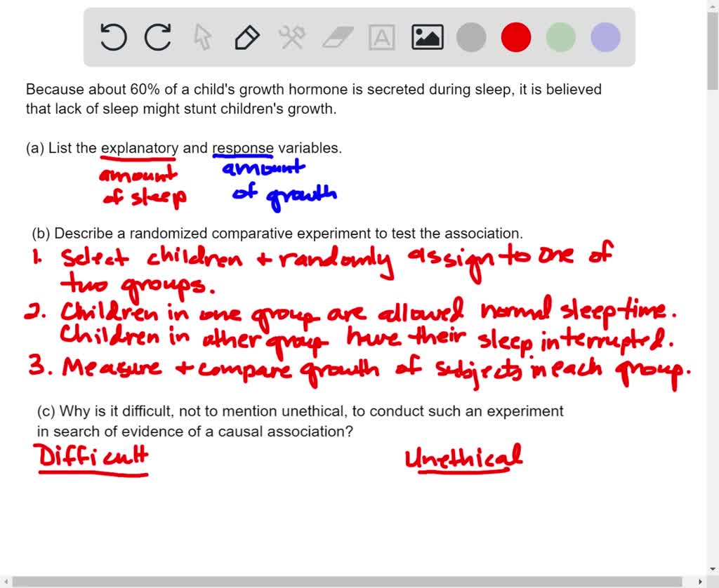Select the green color swatch

point(560,37)
